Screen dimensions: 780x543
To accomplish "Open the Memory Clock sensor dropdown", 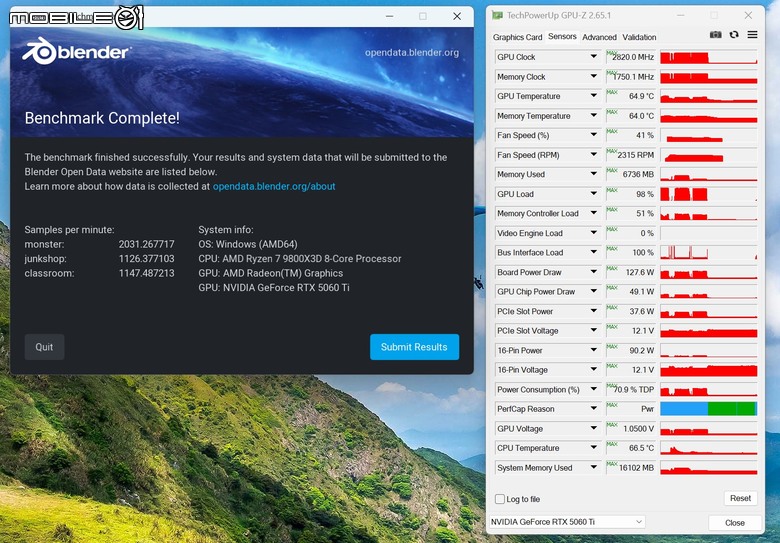I will coord(593,77).
